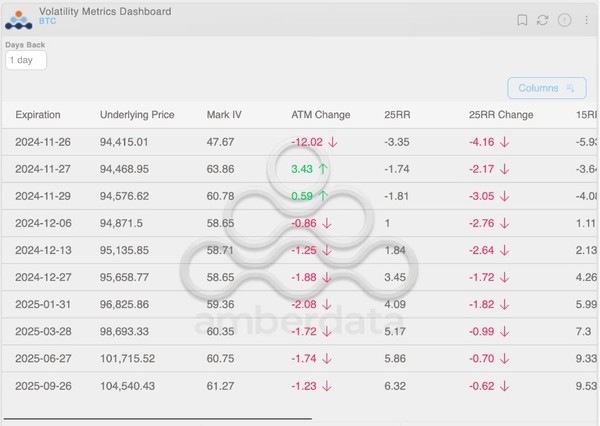Viewport: 600px width, 426px height.
Task: Refresh the dashboard with the sync icon
Action: pyautogui.click(x=543, y=20)
